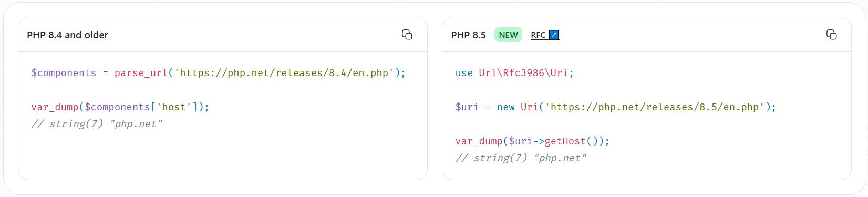The height and width of the screenshot is (197, 868).
Task: Click the external-link arrow icon beside RFC
Action: [x=554, y=35]
